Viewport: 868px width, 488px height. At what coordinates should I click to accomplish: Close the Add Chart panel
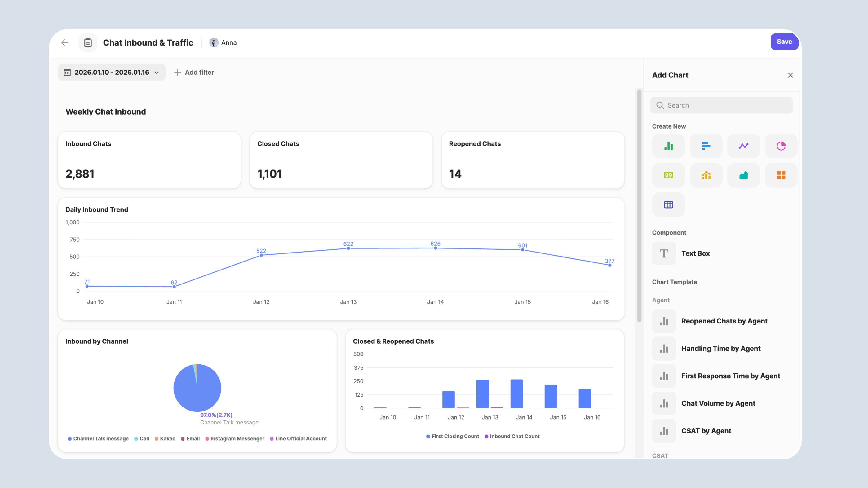[x=790, y=75]
